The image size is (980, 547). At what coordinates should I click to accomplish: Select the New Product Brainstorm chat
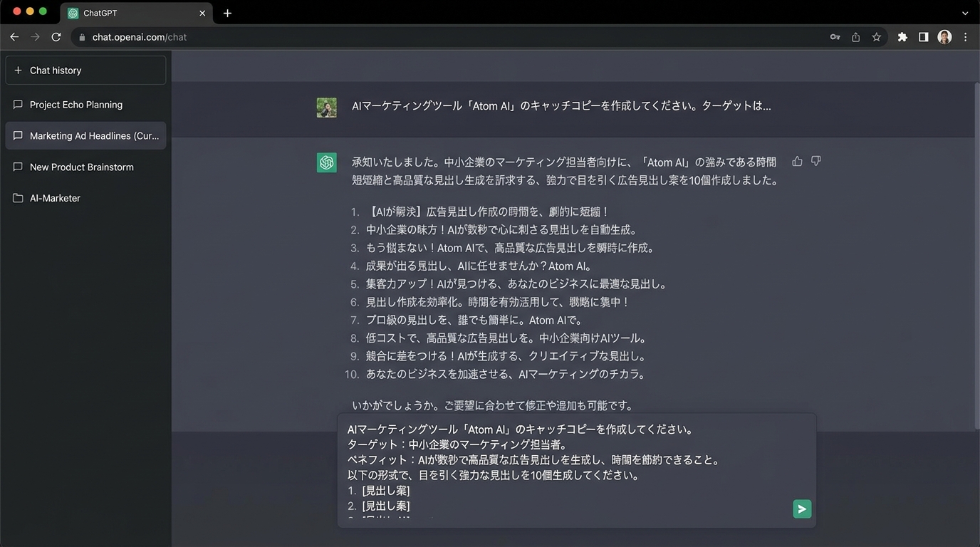point(81,167)
